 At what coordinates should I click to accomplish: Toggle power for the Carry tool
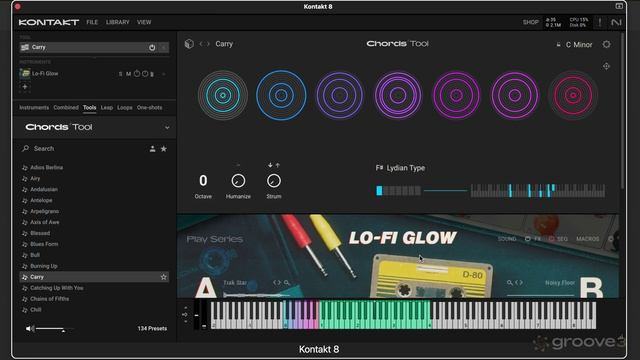[x=152, y=47]
